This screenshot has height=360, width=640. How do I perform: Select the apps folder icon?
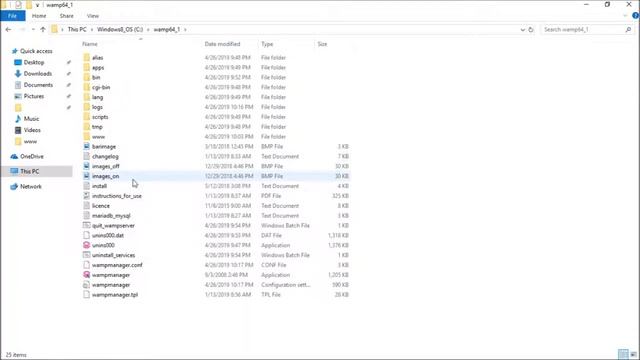click(x=87, y=67)
